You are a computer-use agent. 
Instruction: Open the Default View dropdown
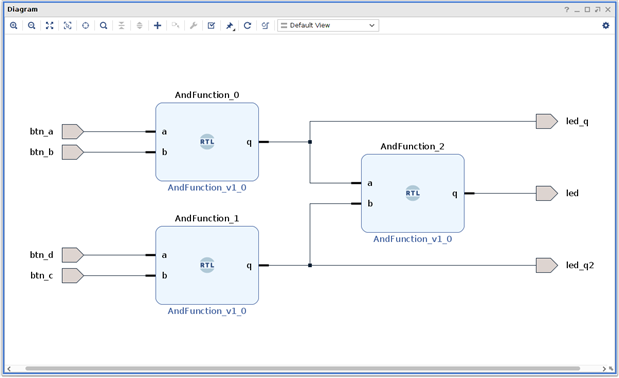click(328, 26)
